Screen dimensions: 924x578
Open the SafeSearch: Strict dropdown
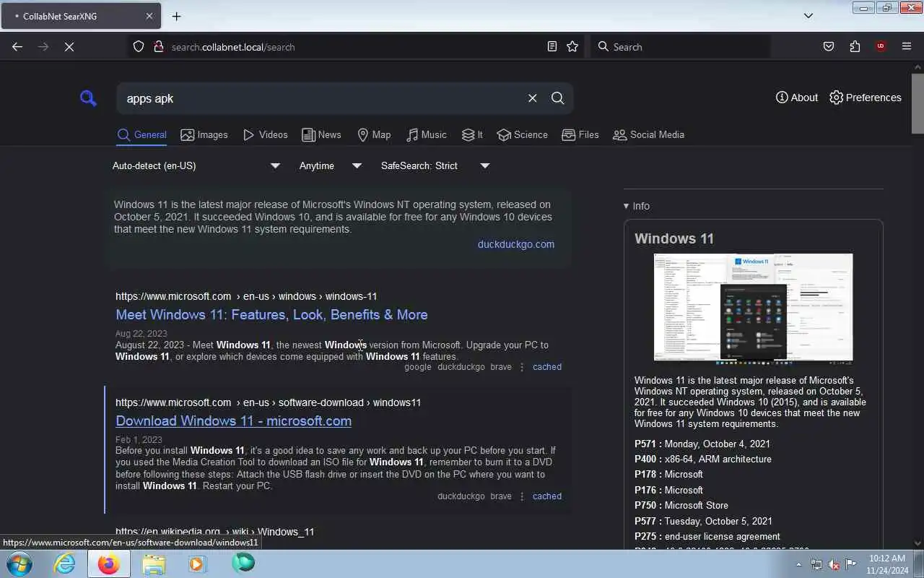click(435, 165)
